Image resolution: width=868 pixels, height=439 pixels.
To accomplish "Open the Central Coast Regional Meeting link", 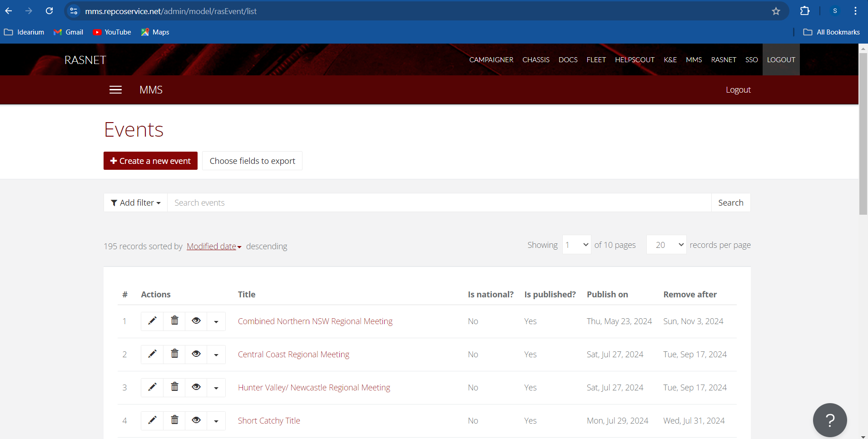I will (x=293, y=355).
